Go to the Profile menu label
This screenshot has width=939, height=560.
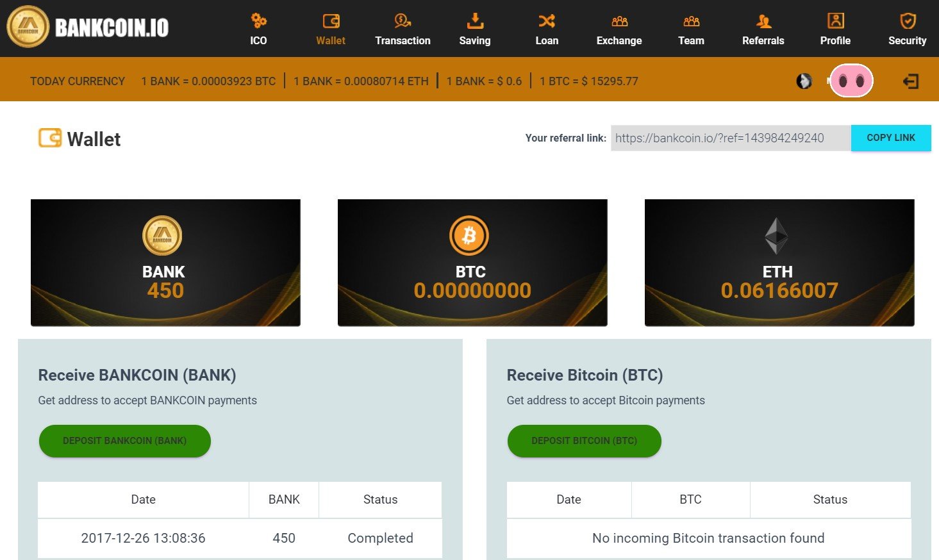click(x=835, y=40)
